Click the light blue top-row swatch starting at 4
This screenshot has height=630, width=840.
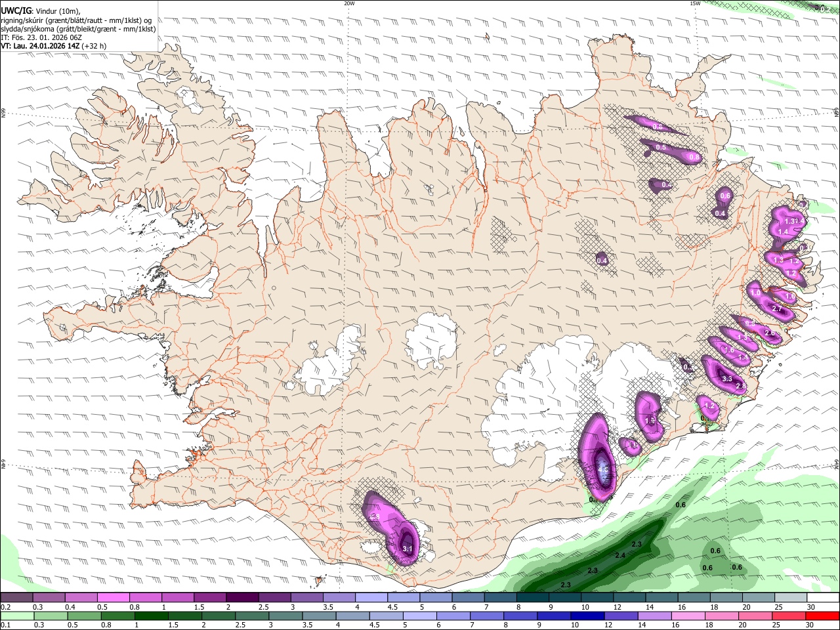point(371,597)
